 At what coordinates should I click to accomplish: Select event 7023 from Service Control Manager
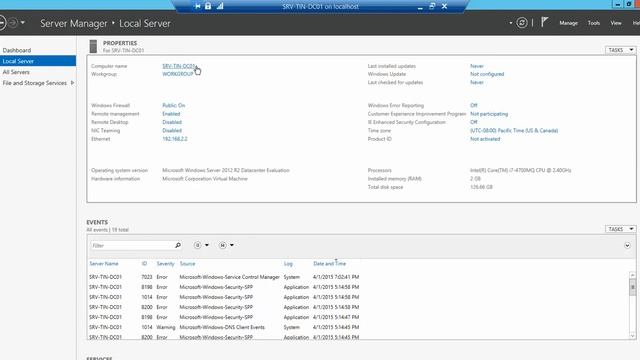358,277
